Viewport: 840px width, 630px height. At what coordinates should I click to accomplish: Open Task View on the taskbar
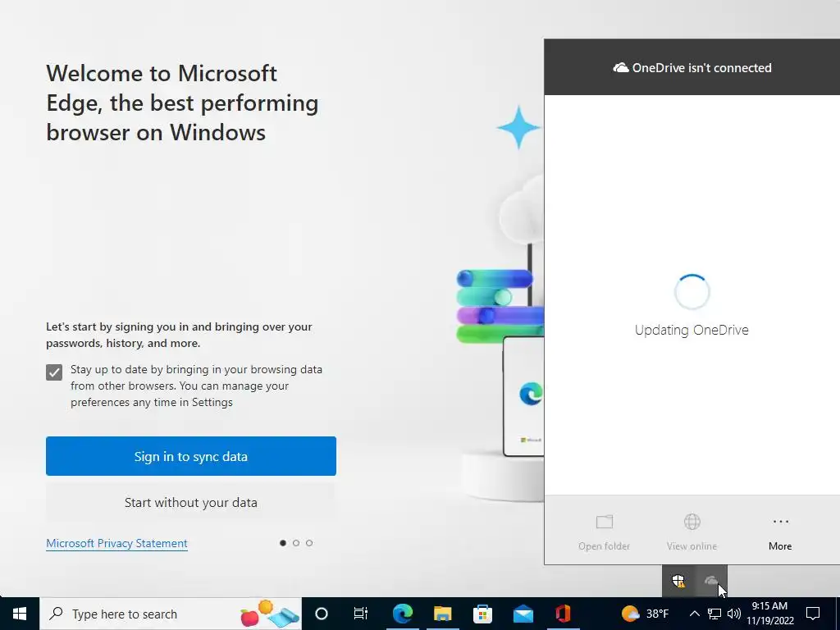point(361,614)
